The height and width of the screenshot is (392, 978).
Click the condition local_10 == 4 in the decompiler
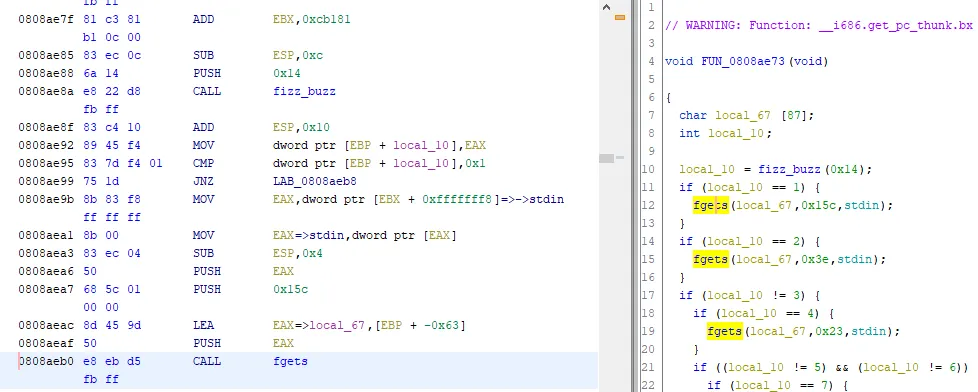[x=768, y=313]
